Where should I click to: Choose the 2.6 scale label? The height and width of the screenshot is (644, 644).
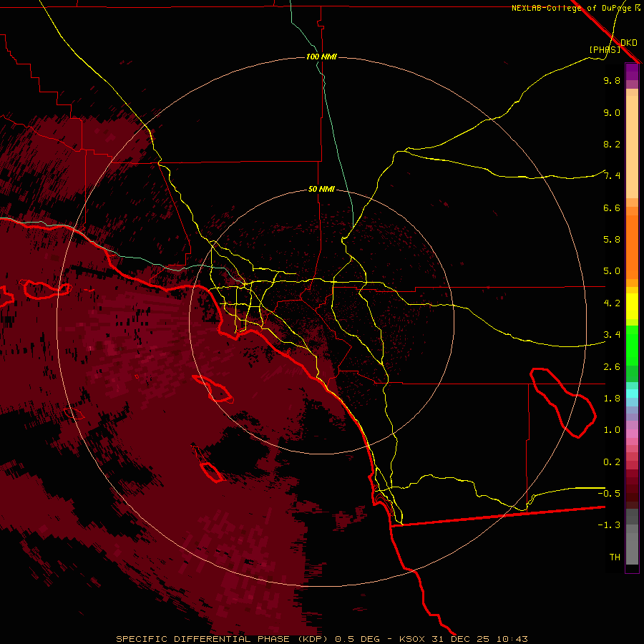pyautogui.click(x=612, y=367)
